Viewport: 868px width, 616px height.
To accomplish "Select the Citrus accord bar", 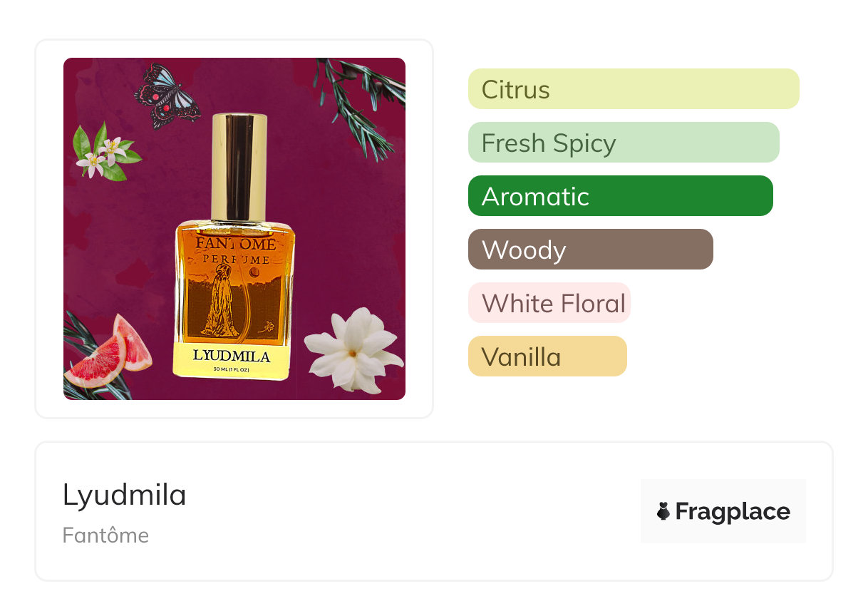I will pos(633,89).
